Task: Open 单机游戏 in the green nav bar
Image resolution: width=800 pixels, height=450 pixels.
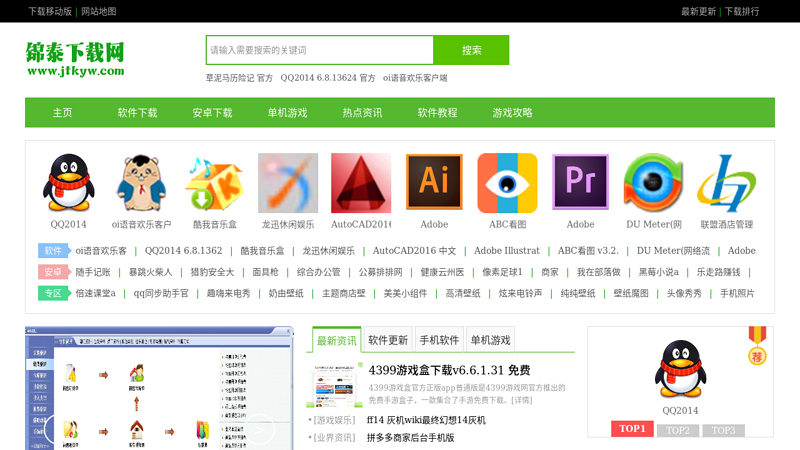Action: 287,113
